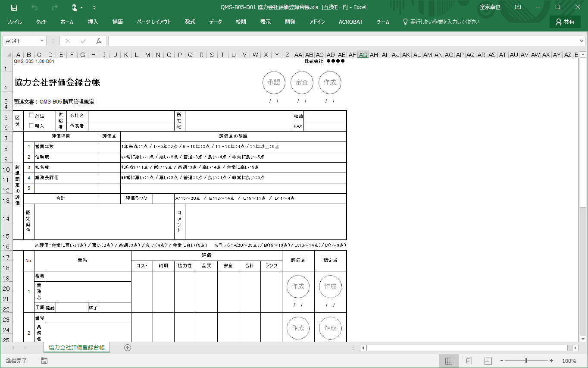Add a new sheet with plus icon
Image resolution: width=588 pixels, height=368 pixels.
(x=127, y=348)
